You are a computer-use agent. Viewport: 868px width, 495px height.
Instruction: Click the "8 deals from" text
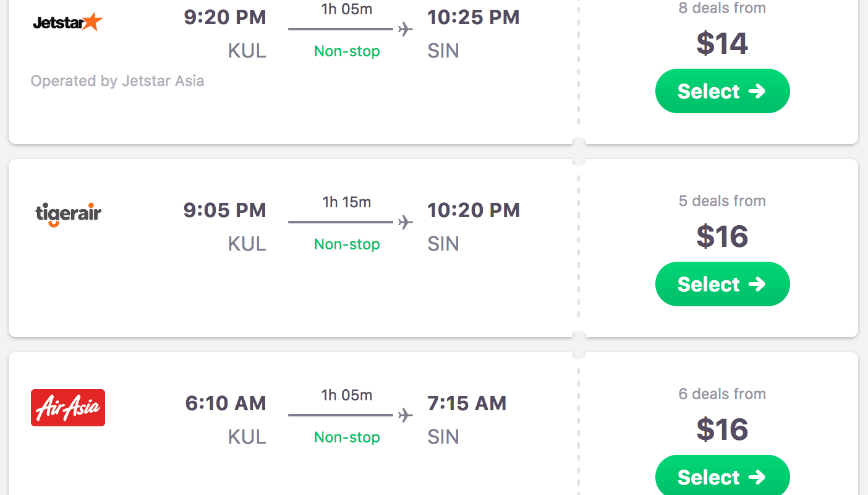point(722,8)
